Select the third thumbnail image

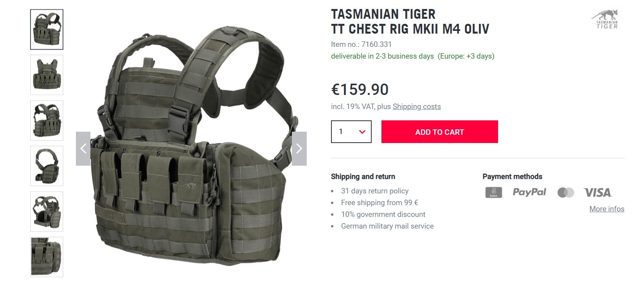(47, 120)
